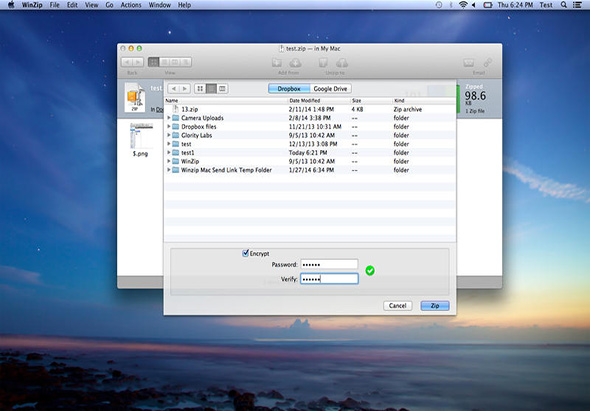Click the green password match checkmark
Image resolution: width=590 pixels, height=411 pixels.
click(x=370, y=270)
